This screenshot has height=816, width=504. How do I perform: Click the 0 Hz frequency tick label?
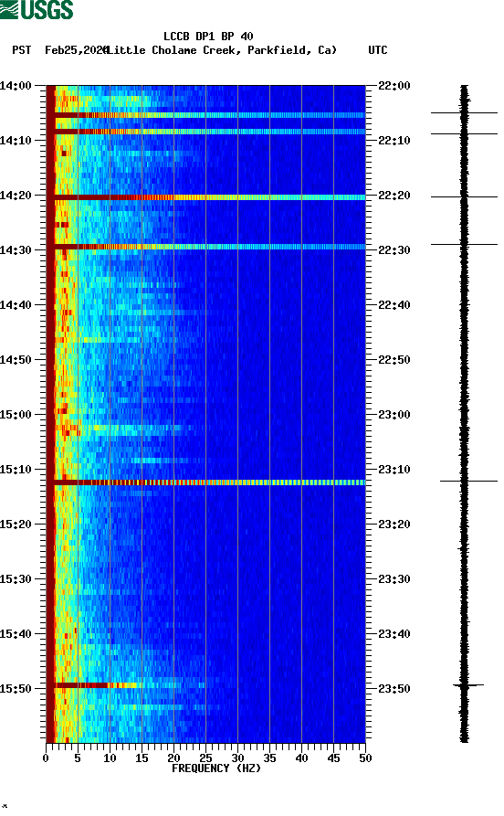tap(46, 758)
